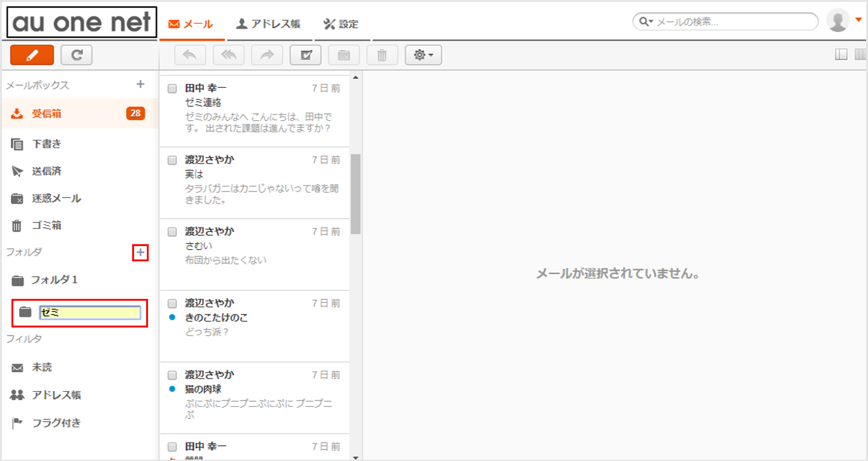Add a new mailbox with plus icon
868x461 pixels.
click(x=140, y=84)
